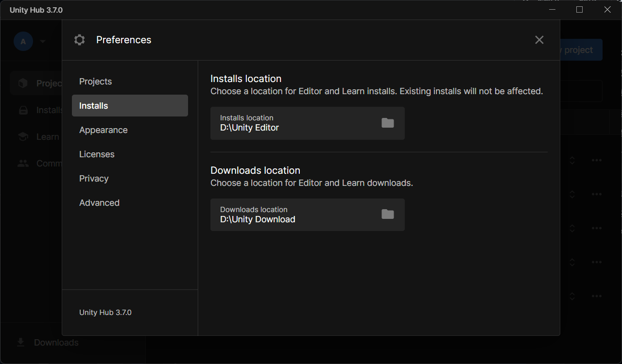Click the Learn graduation cap icon
The width and height of the screenshot is (622, 364).
23,137
